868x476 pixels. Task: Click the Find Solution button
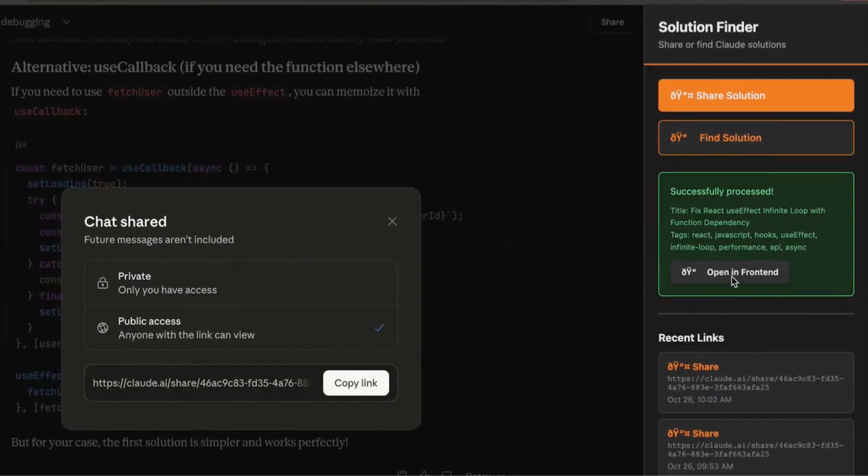(x=756, y=138)
